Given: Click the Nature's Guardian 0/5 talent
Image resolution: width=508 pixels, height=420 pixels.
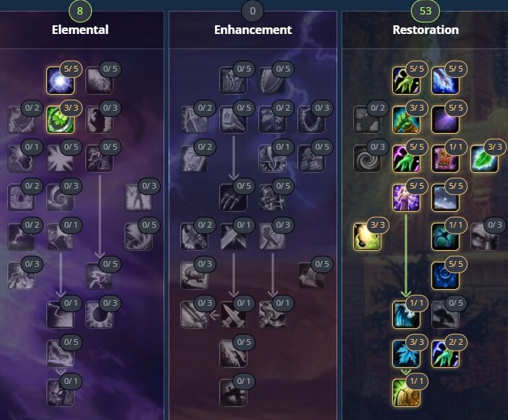Looking at the screenshot, I should (x=446, y=315).
